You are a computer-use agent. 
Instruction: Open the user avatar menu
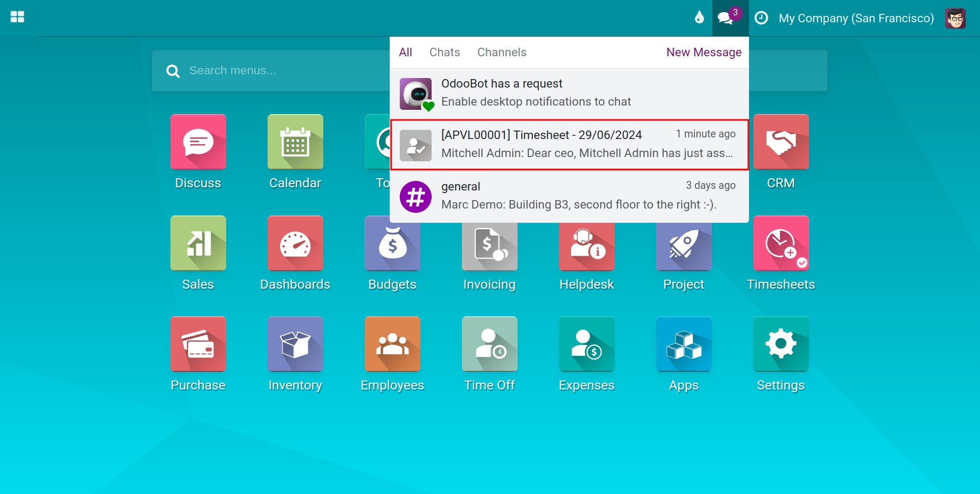(x=955, y=18)
